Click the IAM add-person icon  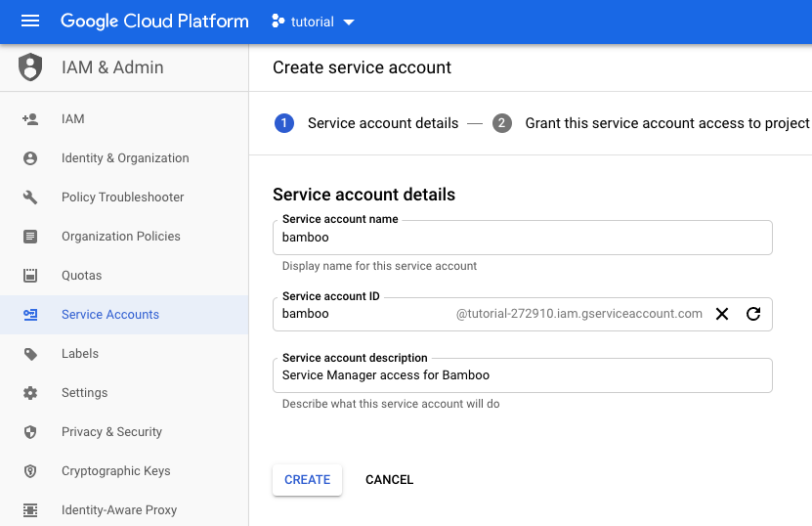[x=30, y=119]
